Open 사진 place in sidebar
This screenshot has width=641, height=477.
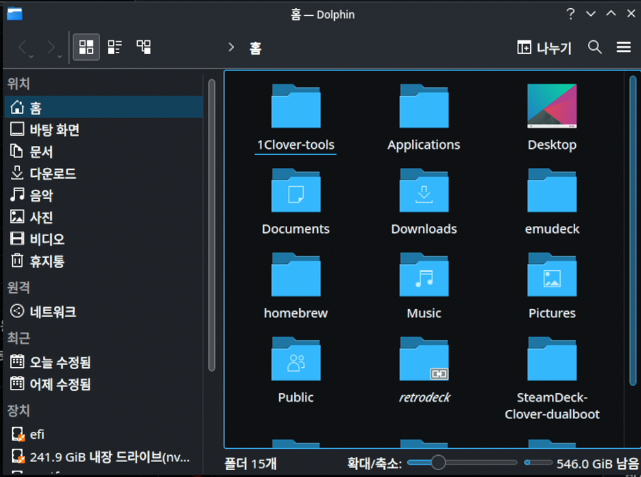pyautogui.click(x=104, y=217)
